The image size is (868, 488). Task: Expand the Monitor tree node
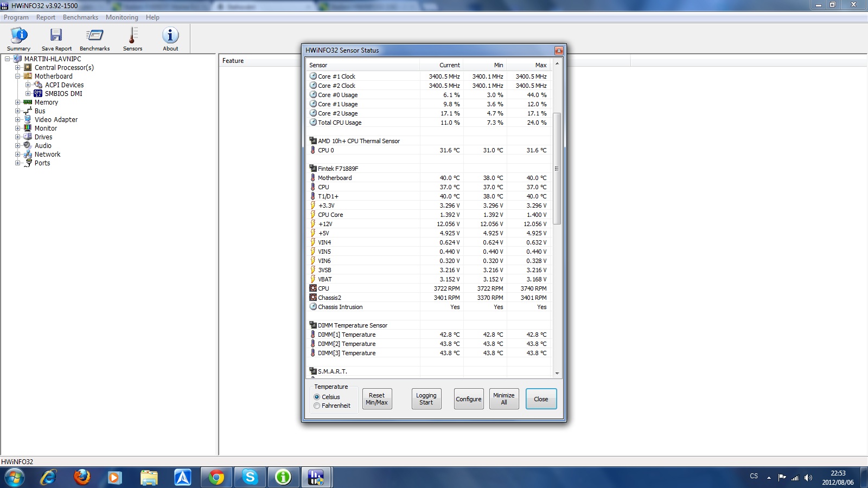pos(17,128)
